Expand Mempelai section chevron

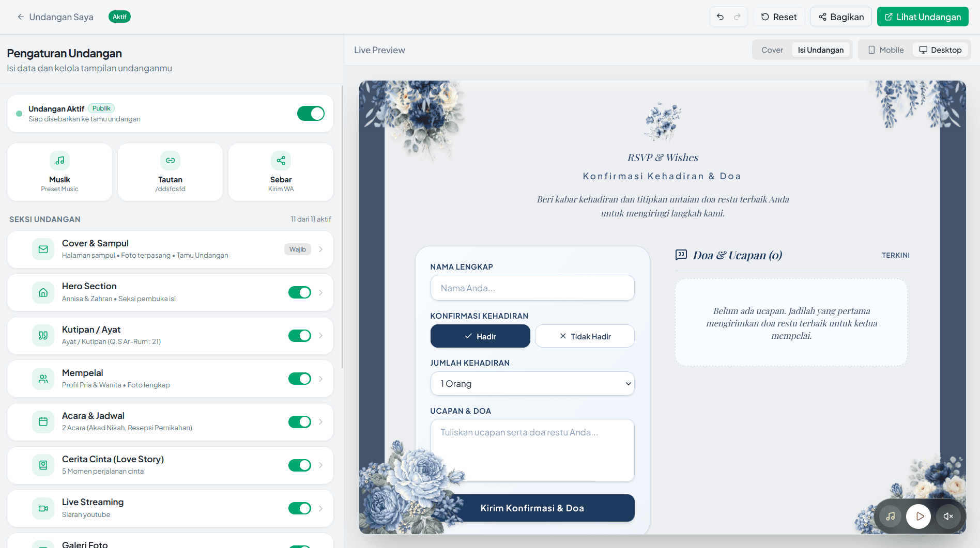[x=321, y=379]
